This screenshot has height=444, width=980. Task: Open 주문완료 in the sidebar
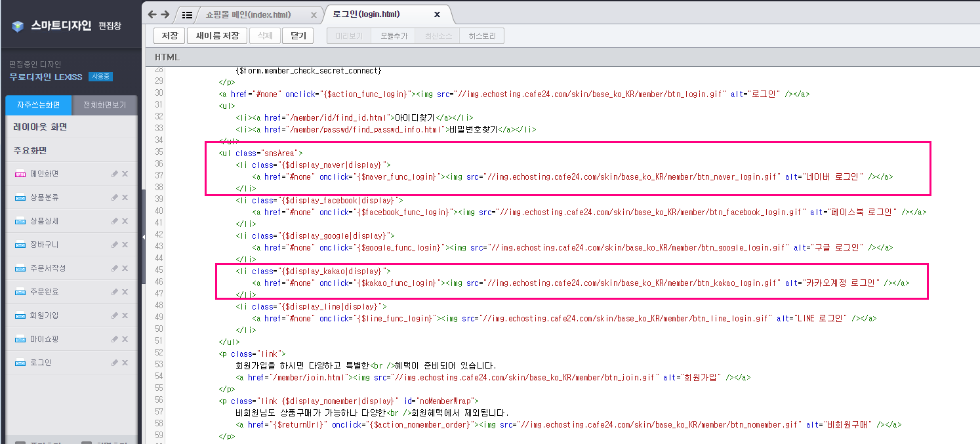pyautogui.click(x=44, y=292)
